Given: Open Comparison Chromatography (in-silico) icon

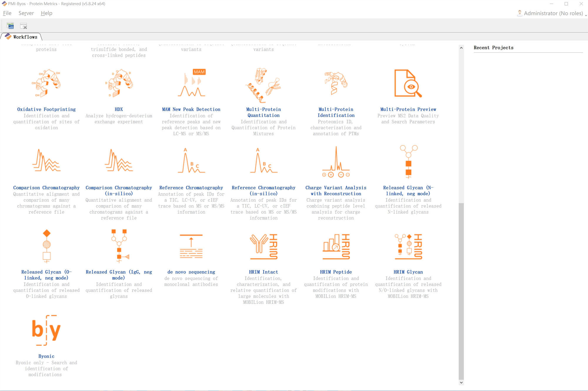Looking at the screenshot, I should [x=119, y=160].
